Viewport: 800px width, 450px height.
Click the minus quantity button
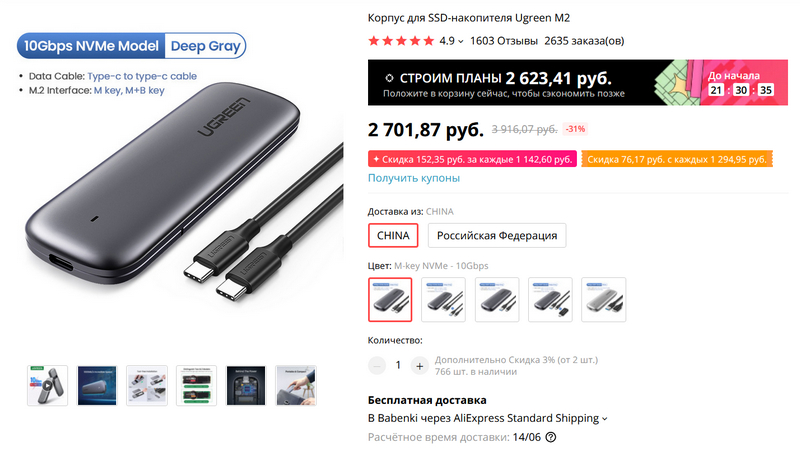coord(377,365)
